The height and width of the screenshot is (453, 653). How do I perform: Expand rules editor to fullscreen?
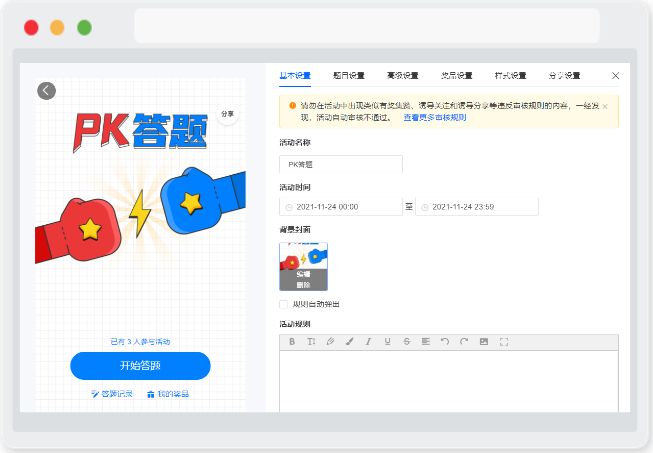pos(504,342)
